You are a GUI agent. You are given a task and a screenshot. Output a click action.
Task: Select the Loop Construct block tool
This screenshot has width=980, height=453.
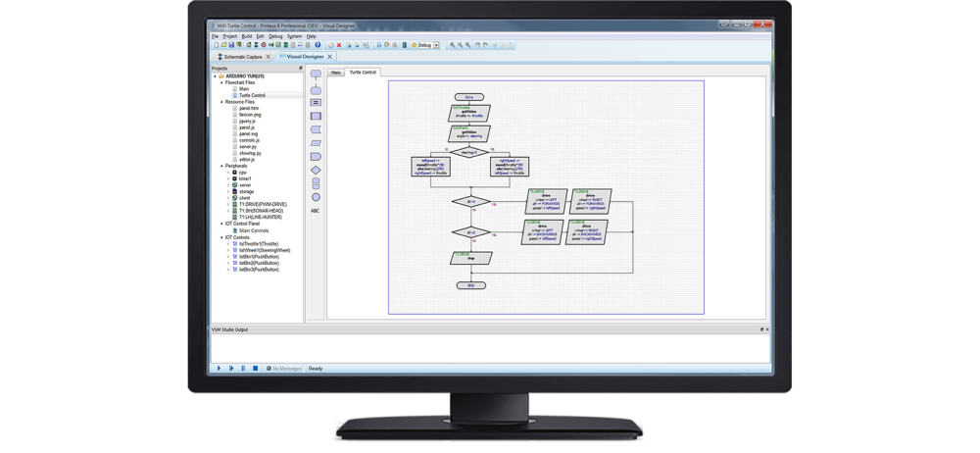[x=316, y=182]
